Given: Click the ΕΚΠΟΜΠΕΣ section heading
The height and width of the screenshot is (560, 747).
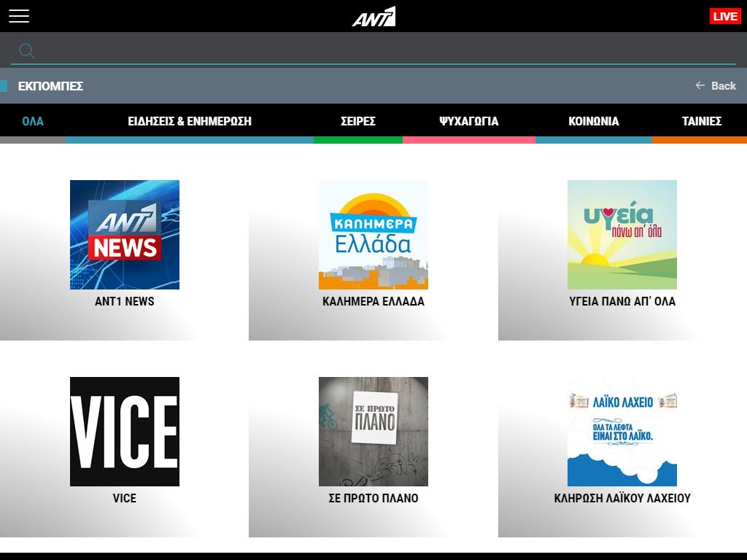Looking at the screenshot, I should [x=50, y=86].
